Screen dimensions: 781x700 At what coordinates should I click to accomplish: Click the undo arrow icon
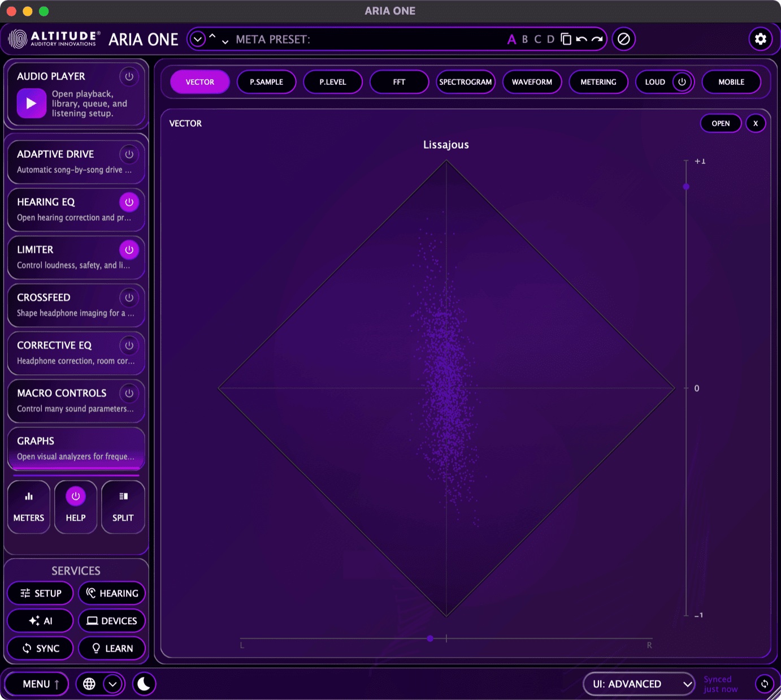[x=582, y=39]
